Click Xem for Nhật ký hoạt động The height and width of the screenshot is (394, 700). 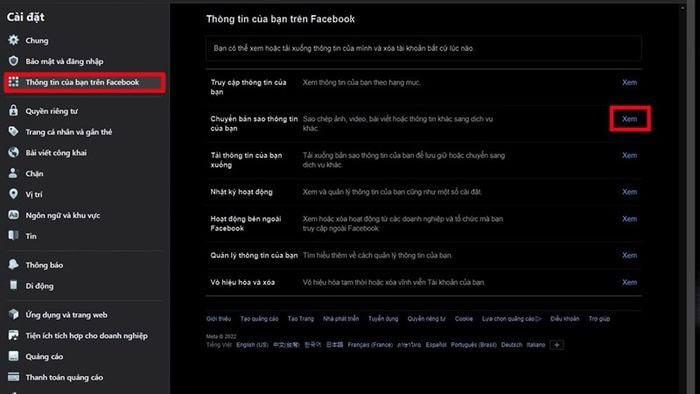click(x=629, y=192)
